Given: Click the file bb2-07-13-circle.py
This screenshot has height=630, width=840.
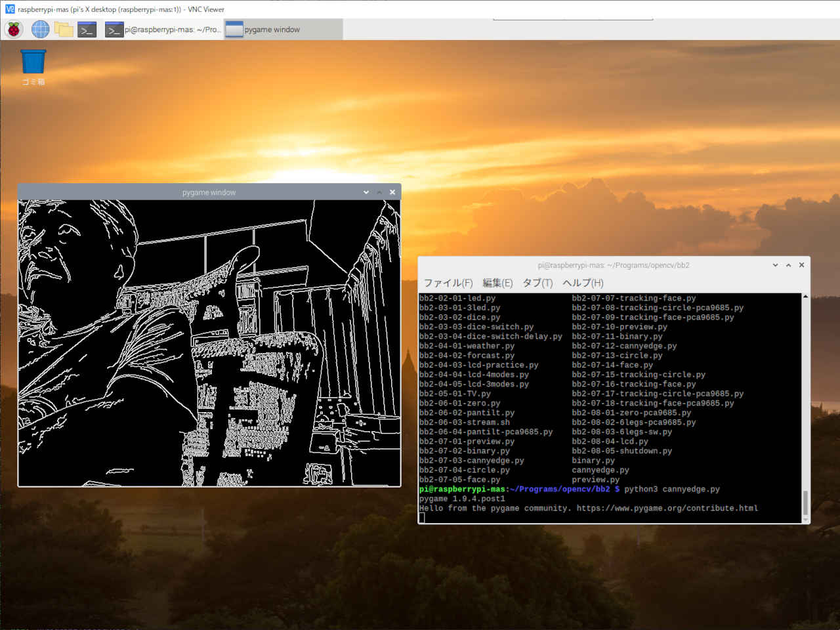Looking at the screenshot, I should tap(617, 355).
